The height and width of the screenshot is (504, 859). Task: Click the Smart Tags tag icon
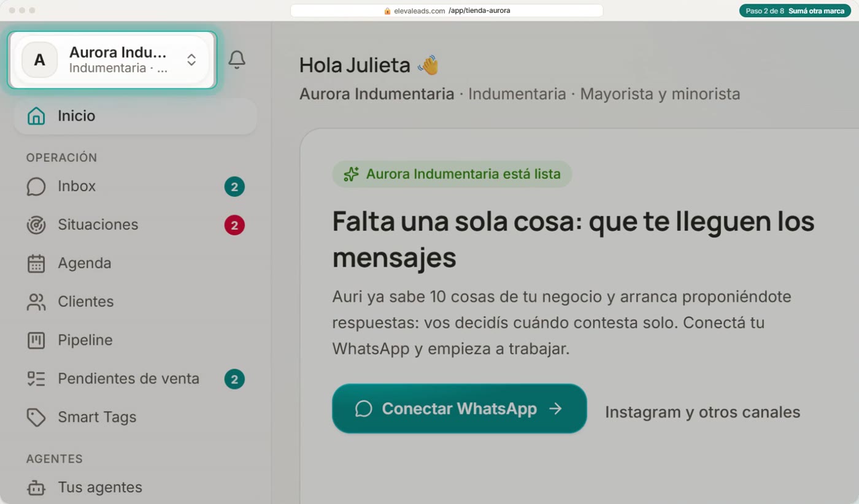point(36,418)
